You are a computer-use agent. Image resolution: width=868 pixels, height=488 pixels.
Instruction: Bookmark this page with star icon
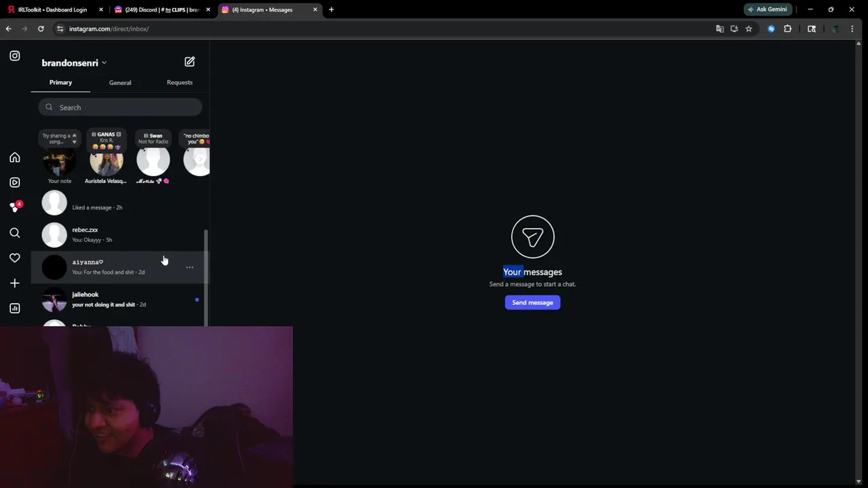click(749, 28)
